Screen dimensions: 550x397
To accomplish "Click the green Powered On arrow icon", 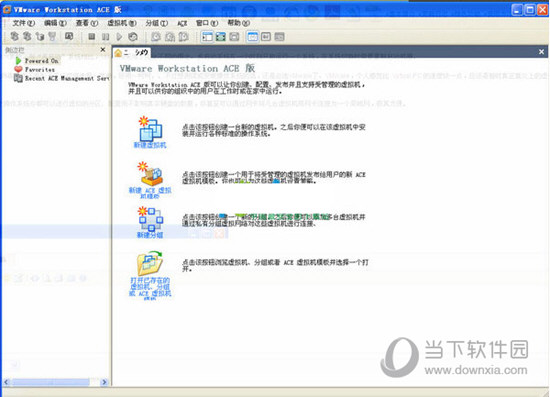I will pyautogui.click(x=18, y=61).
